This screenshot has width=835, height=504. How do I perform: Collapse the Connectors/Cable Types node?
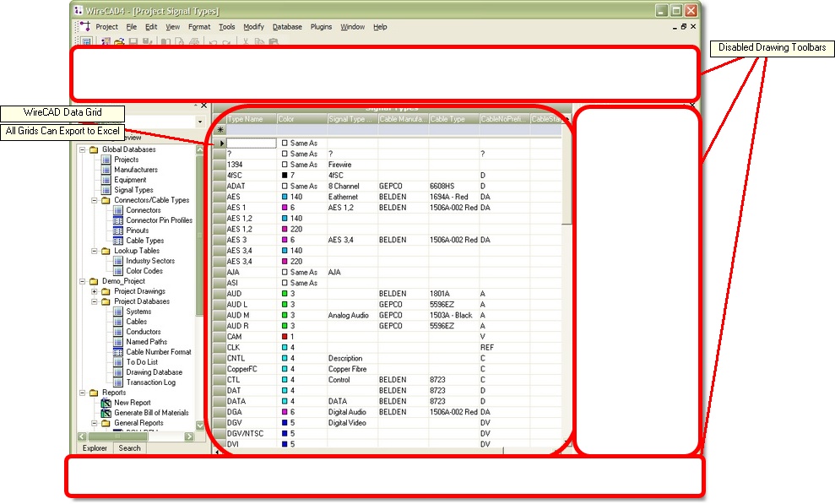click(x=95, y=201)
